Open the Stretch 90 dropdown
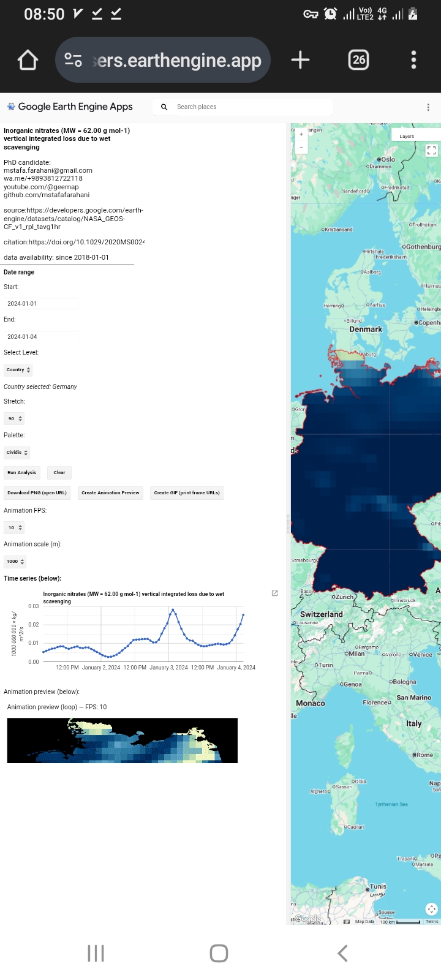This screenshot has width=441, height=980. [14, 418]
